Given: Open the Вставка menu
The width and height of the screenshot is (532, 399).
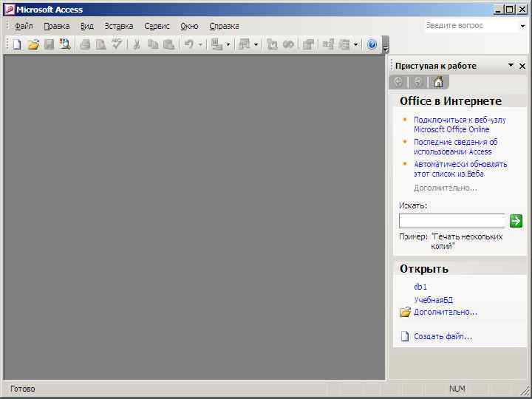Looking at the screenshot, I should (x=119, y=26).
